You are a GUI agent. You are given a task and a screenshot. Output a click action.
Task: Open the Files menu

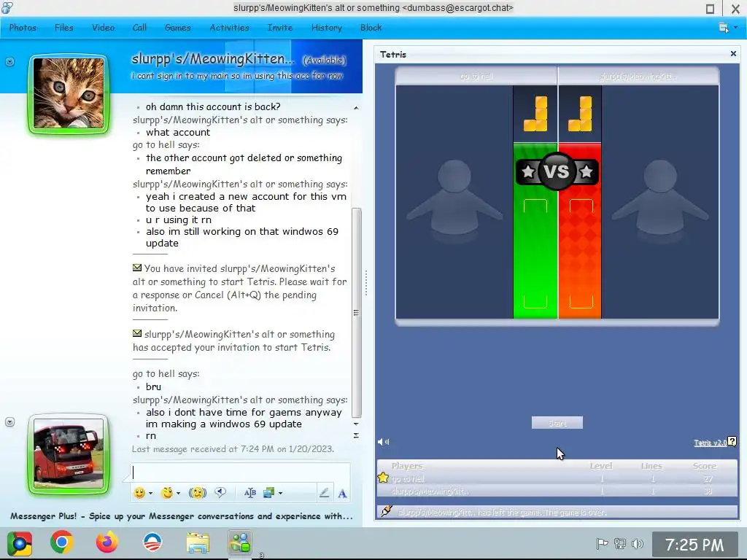[64, 28]
